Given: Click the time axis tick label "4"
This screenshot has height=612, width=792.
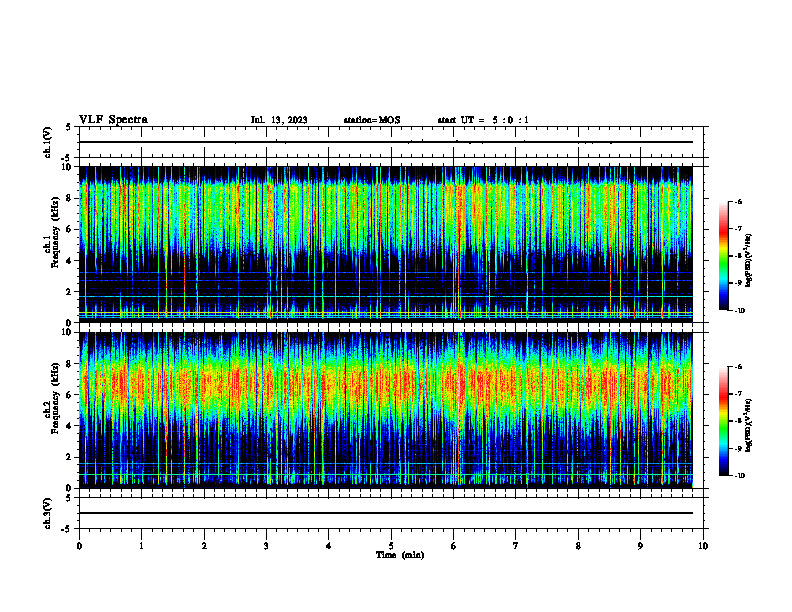Looking at the screenshot, I should click(x=329, y=546).
